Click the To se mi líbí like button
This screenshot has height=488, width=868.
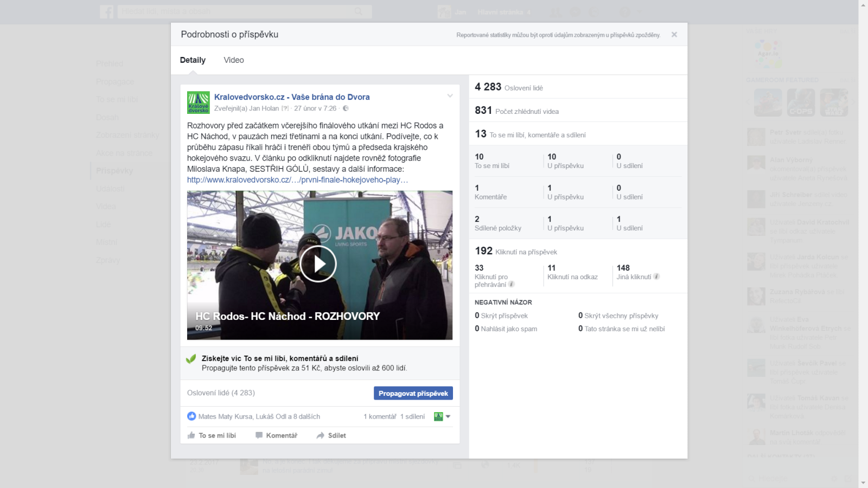point(212,435)
